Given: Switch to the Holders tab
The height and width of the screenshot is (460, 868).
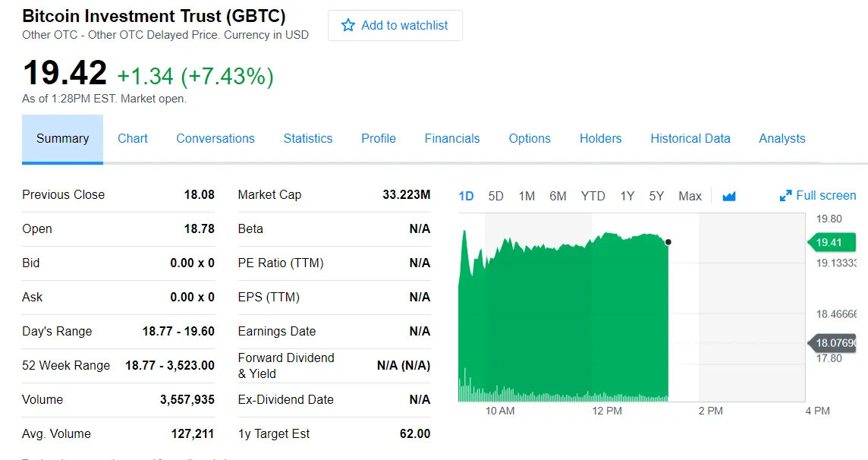Looking at the screenshot, I should pos(601,138).
